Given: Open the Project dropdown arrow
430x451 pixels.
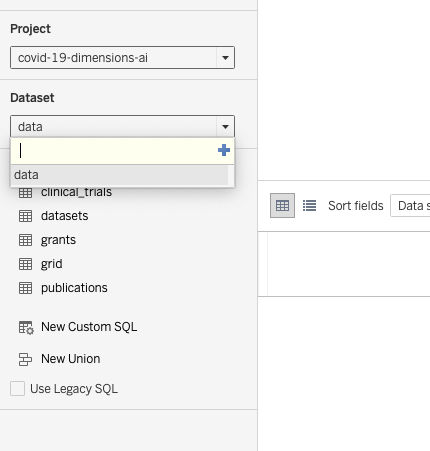Looking at the screenshot, I should point(225,58).
